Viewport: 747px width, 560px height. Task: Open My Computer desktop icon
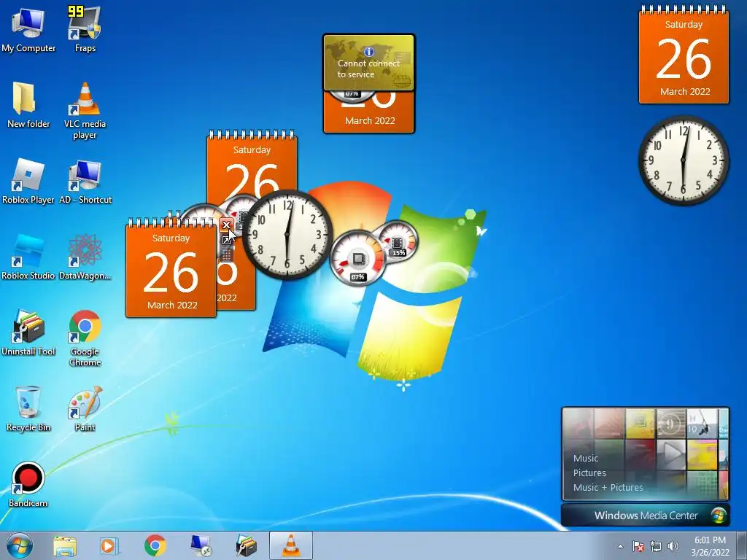[28, 29]
